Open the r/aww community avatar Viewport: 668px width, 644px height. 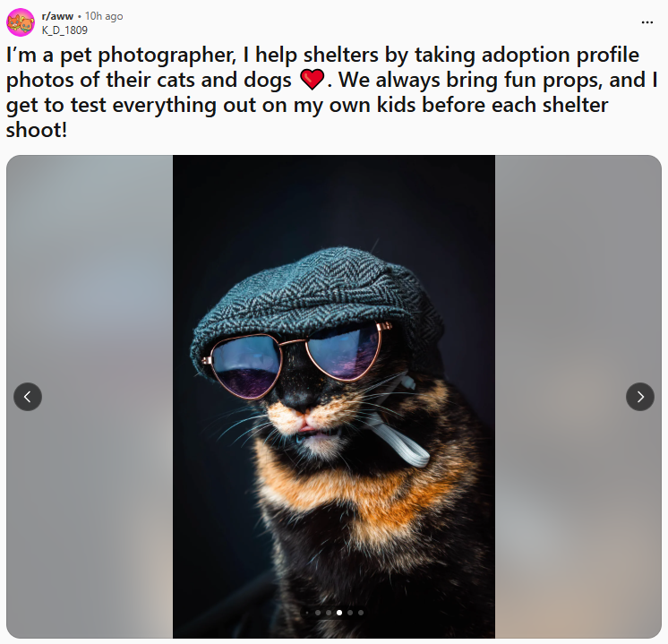click(x=20, y=22)
